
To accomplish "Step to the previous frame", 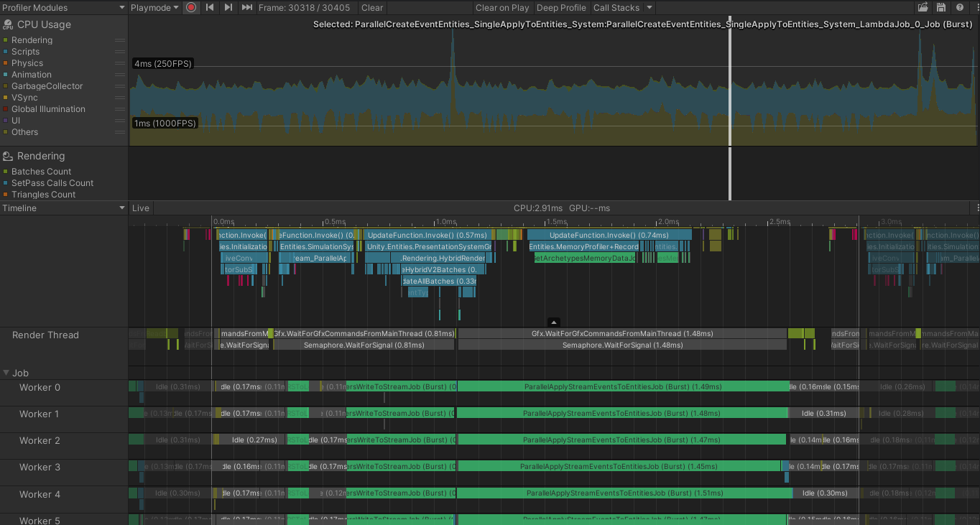I will coord(208,8).
